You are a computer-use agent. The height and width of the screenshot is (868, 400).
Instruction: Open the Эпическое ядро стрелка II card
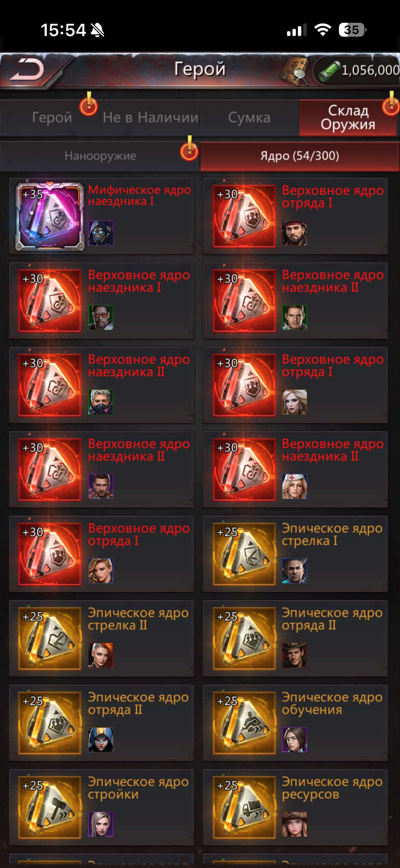click(101, 638)
